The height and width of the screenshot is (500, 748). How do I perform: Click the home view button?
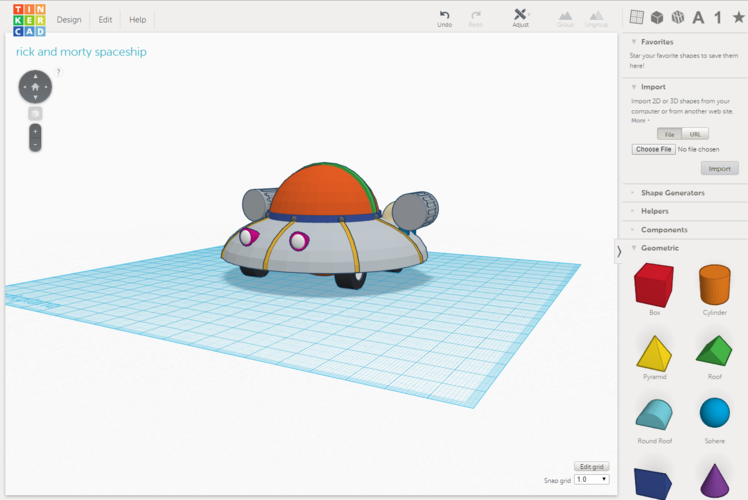coord(35,87)
